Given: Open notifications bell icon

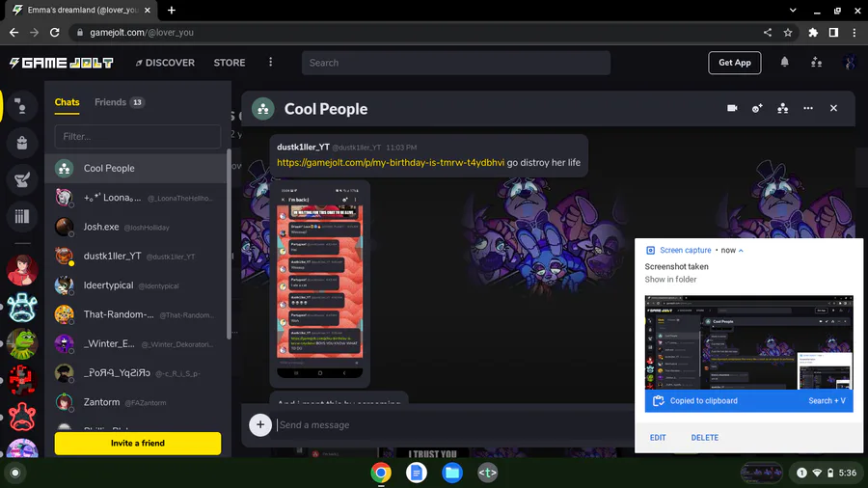Looking at the screenshot, I should tap(784, 62).
